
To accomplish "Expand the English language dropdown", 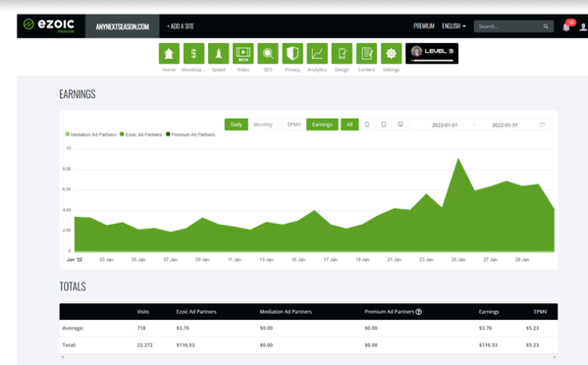I will (x=454, y=26).
